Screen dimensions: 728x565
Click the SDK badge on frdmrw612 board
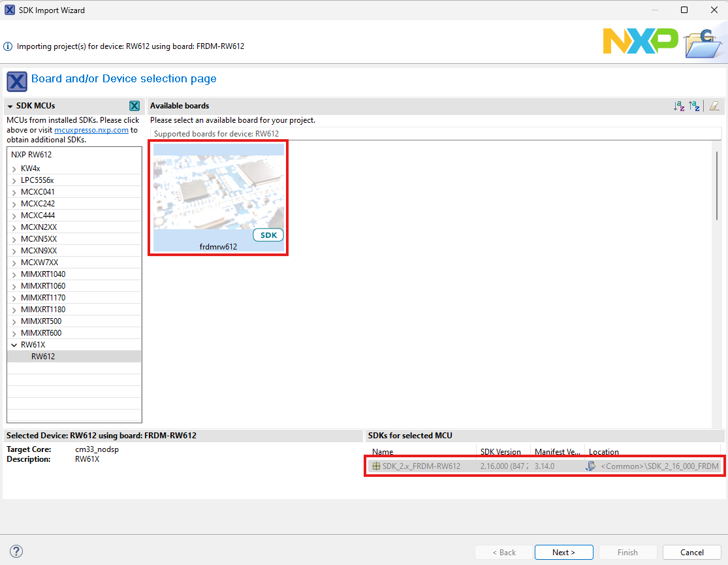click(x=268, y=235)
